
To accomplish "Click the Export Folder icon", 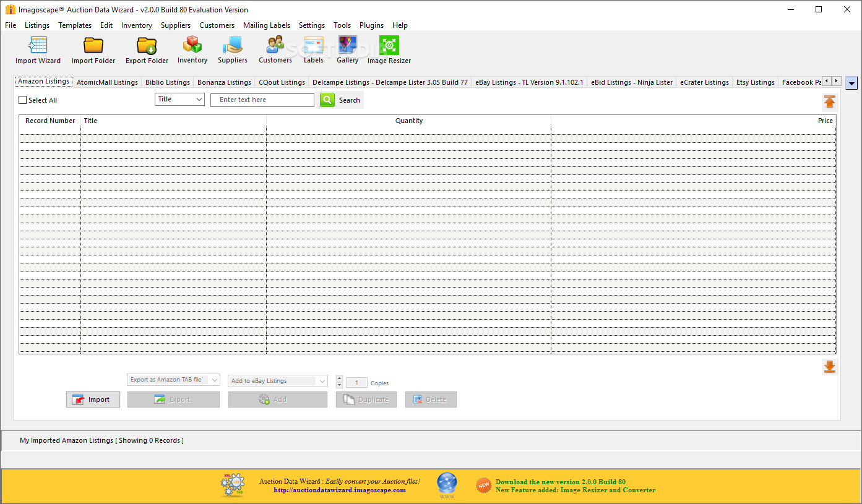I will [147, 50].
